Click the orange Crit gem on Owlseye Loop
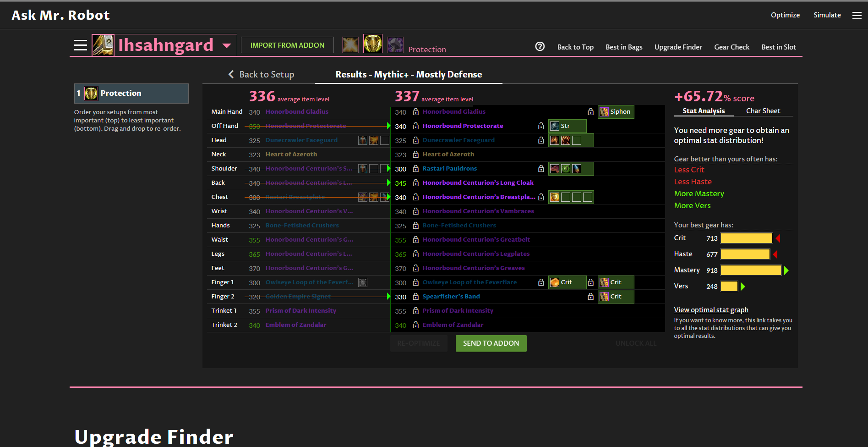868x447 pixels. pos(567,282)
